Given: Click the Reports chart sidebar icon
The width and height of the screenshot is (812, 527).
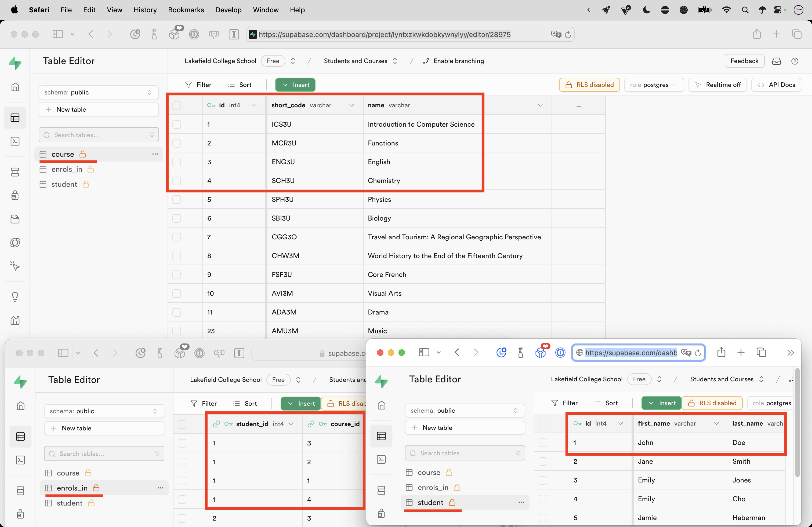Looking at the screenshot, I should pos(15,320).
